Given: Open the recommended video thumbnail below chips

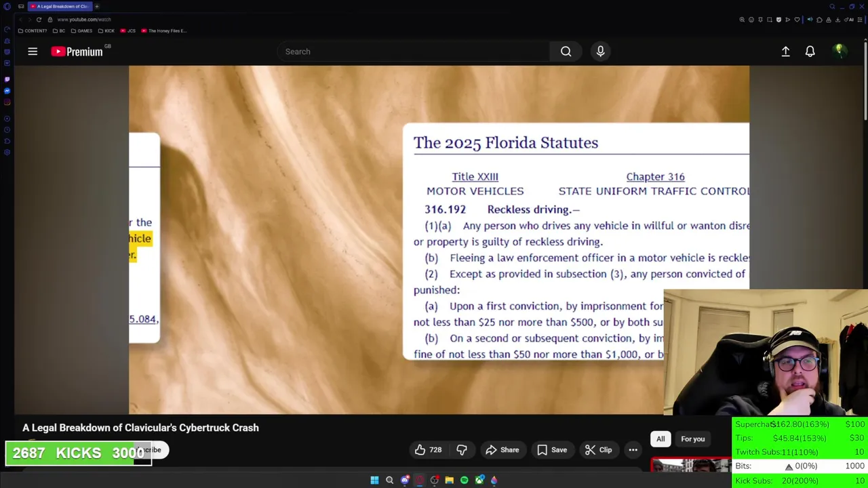Looking at the screenshot, I should pos(691,466).
